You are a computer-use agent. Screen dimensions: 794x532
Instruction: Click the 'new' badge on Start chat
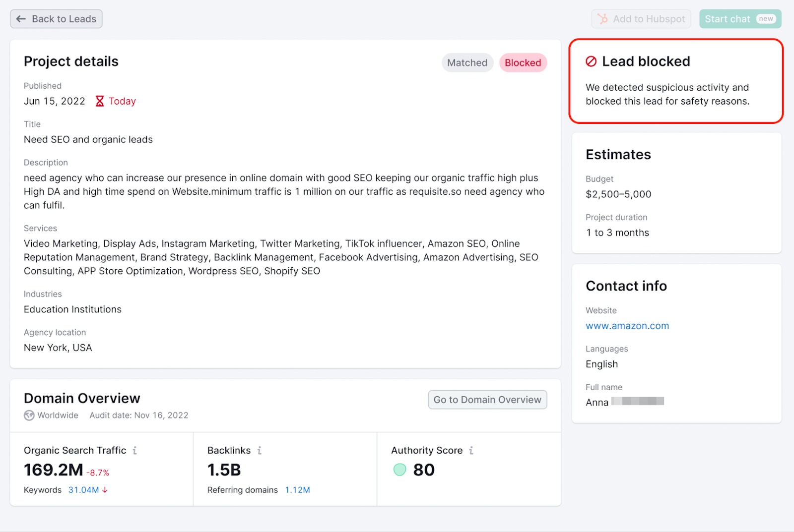click(766, 19)
